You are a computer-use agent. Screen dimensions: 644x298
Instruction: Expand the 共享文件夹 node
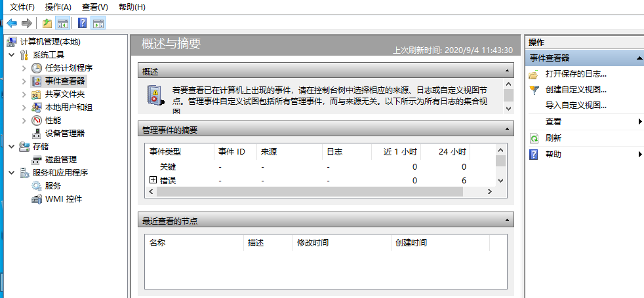coord(24,94)
